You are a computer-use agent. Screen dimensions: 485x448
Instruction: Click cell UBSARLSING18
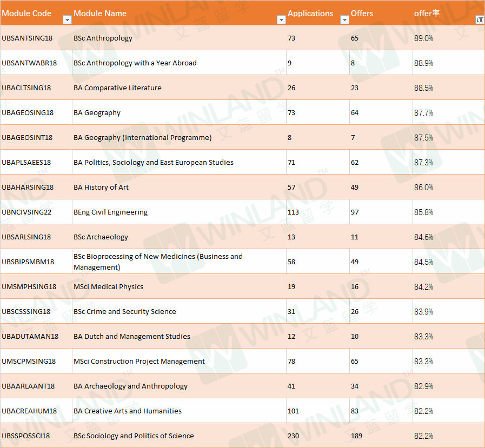coord(36,237)
